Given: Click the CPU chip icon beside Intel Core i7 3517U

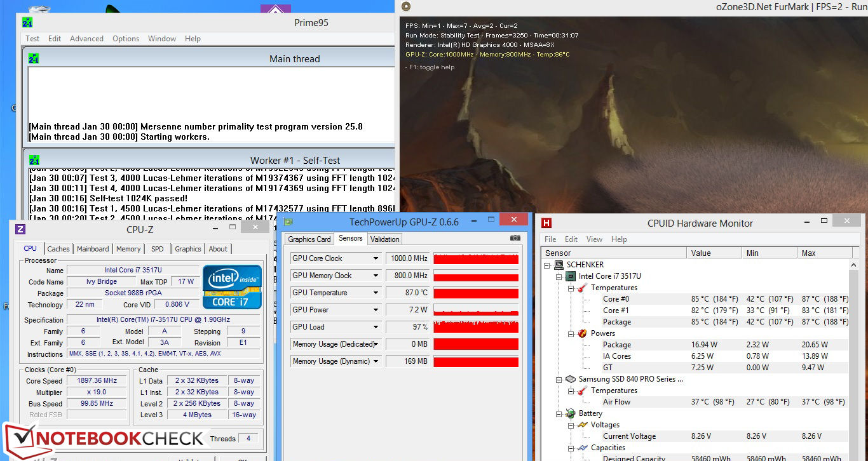Looking at the screenshot, I should pos(571,276).
